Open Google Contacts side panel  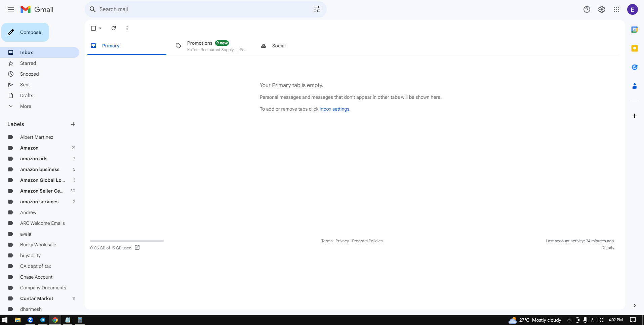point(635,86)
